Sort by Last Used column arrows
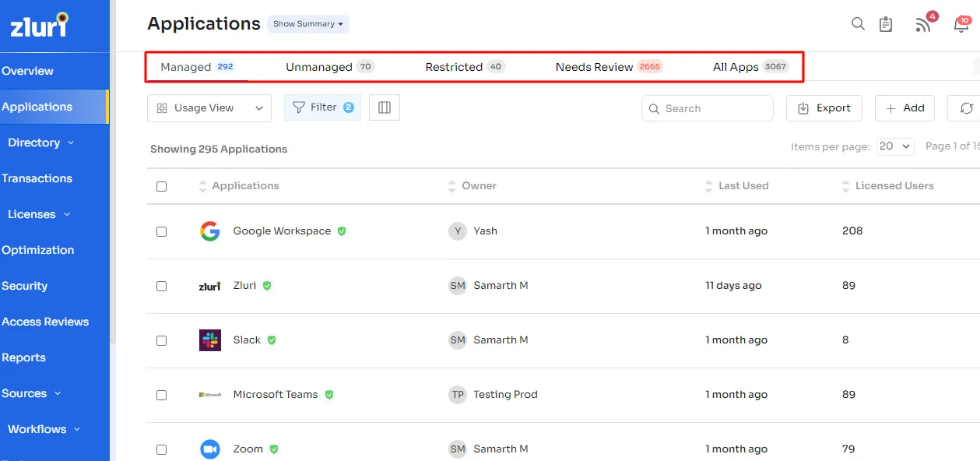980x461 pixels. pyautogui.click(x=709, y=186)
